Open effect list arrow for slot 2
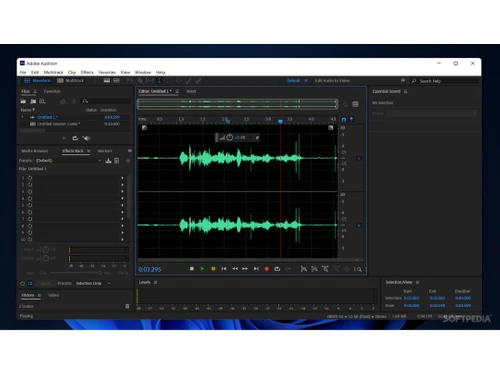 122,185
